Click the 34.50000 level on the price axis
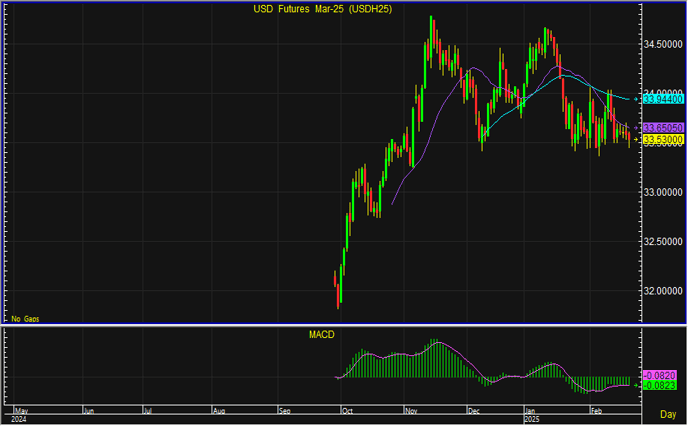The width and height of the screenshot is (688, 426). (x=663, y=44)
